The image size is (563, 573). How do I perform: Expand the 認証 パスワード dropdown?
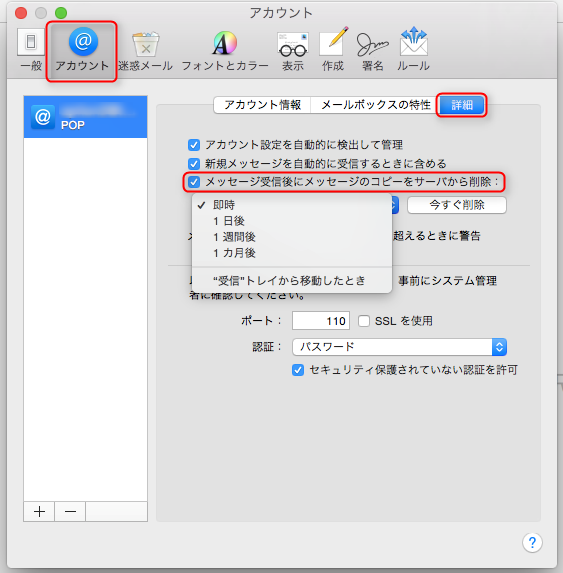coord(399,347)
